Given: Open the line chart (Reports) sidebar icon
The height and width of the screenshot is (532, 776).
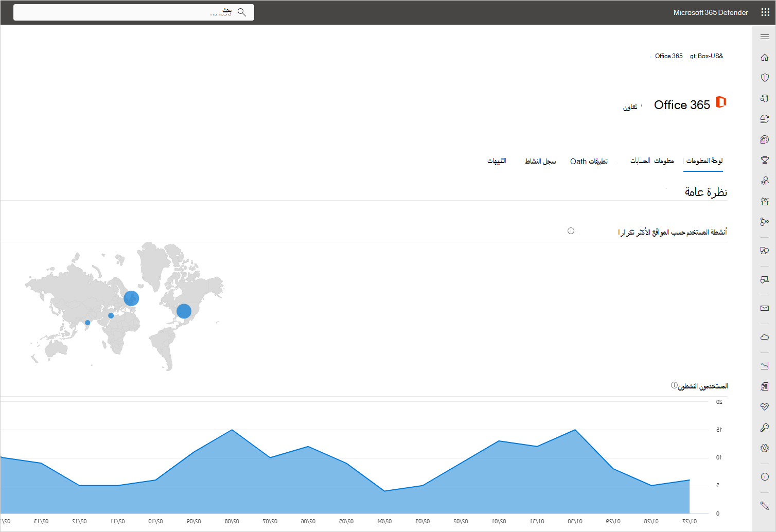Looking at the screenshot, I should coord(765,366).
